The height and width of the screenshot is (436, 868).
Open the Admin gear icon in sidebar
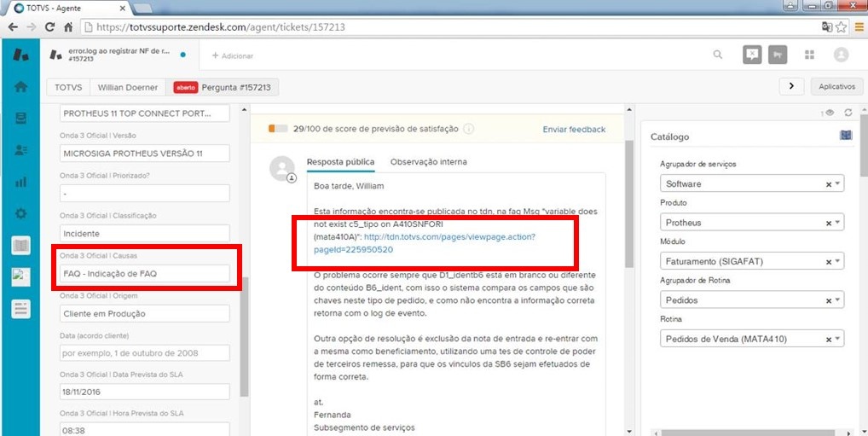point(20,213)
